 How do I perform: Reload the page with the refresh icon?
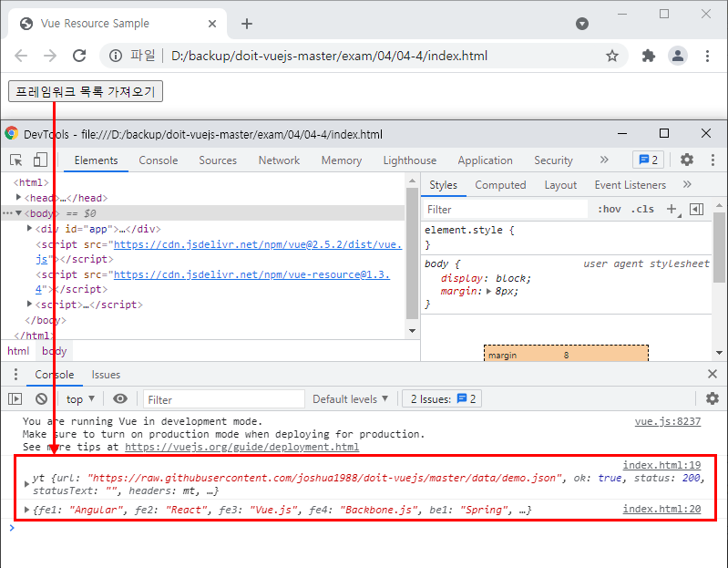point(79,56)
